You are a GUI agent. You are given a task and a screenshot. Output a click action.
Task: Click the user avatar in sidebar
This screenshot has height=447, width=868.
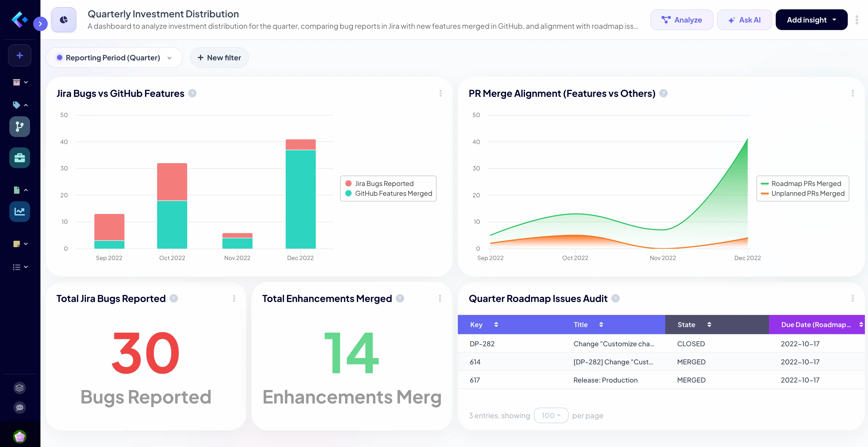(19, 437)
